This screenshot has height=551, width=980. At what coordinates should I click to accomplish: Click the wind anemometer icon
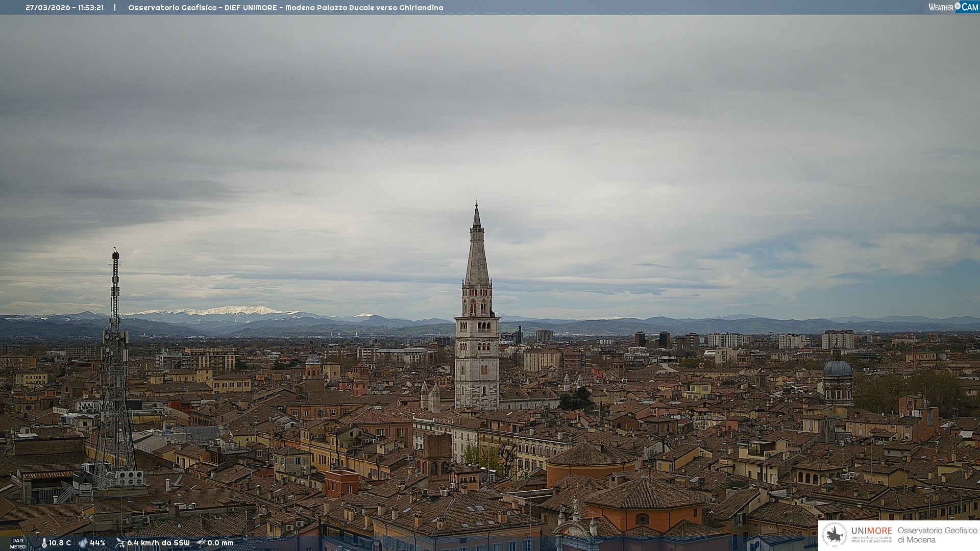pyautogui.click(x=120, y=543)
